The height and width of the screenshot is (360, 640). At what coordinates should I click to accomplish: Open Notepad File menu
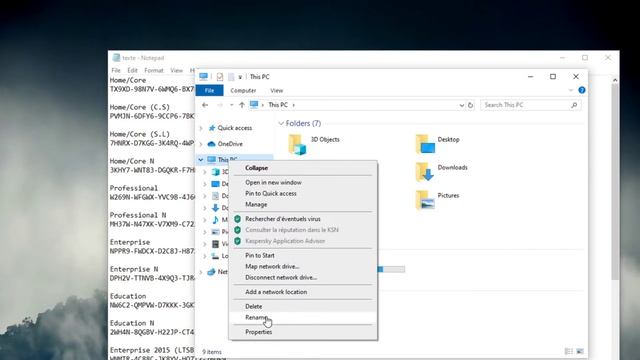pyautogui.click(x=116, y=70)
